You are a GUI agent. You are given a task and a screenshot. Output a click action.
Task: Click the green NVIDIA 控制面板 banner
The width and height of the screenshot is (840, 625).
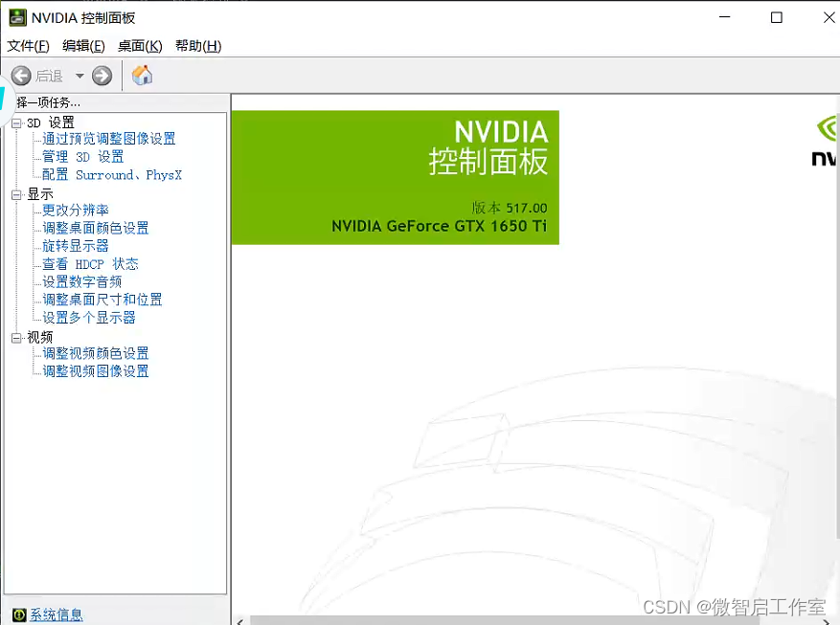pos(396,178)
